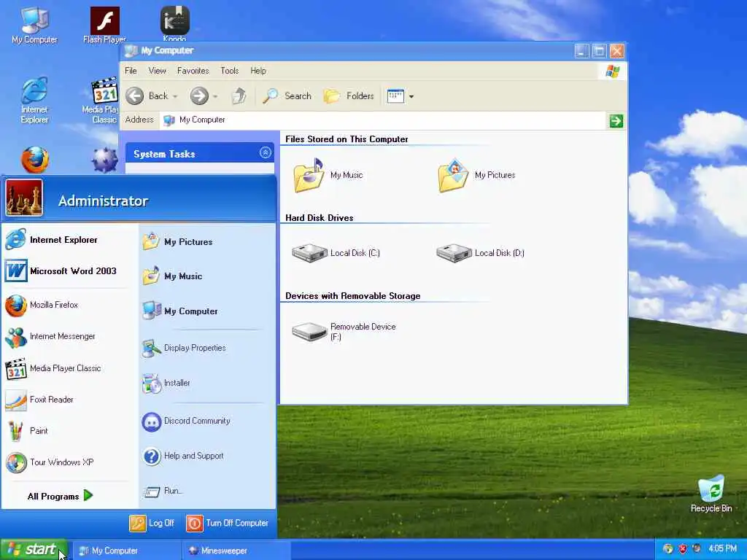Click the Forward arrow button

coord(199,96)
